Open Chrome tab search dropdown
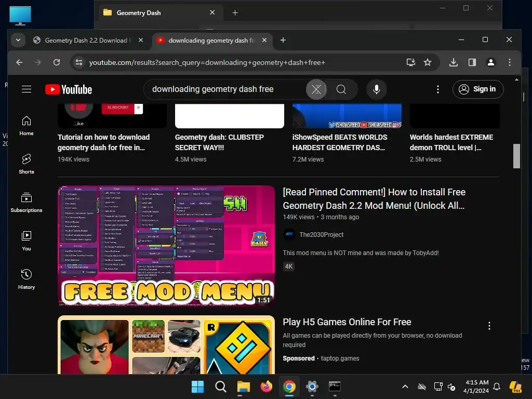The width and height of the screenshot is (532, 399). pyautogui.click(x=18, y=40)
